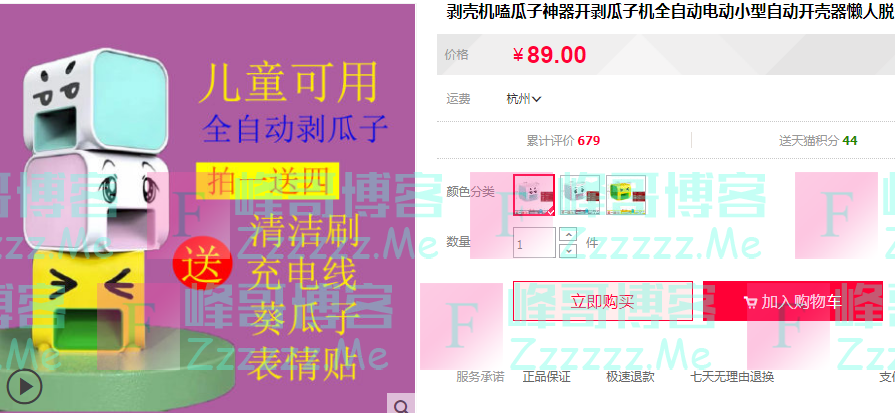The height and width of the screenshot is (413, 895).
Task: Click the main product image
Action: tap(207, 208)
